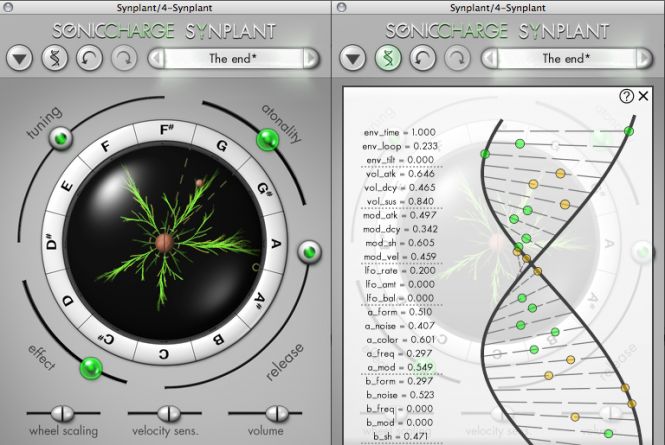Click the seed in the center of the bulb
Viewport: 665px width, 445px height.
click(x=164, y=243)
